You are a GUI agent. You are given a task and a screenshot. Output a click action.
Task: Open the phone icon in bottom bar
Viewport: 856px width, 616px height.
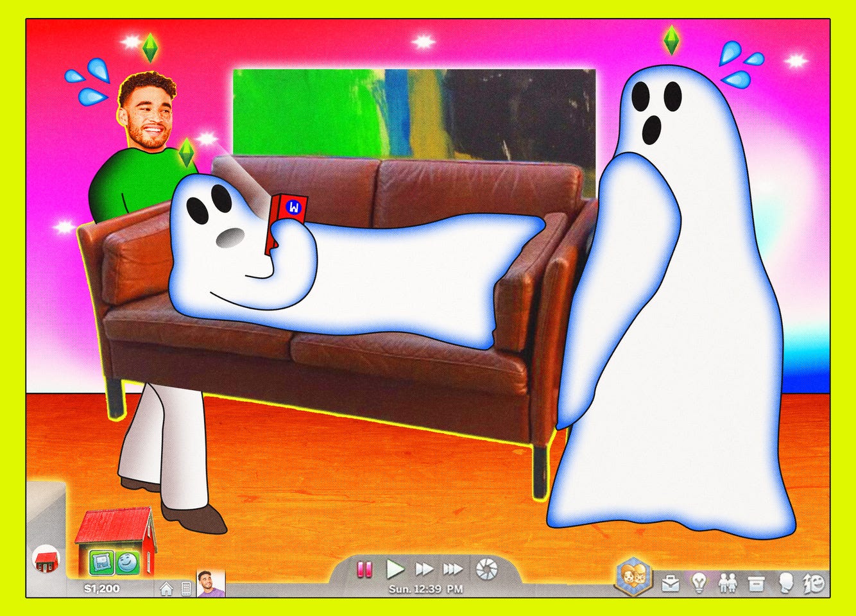(x=186, y=588)
